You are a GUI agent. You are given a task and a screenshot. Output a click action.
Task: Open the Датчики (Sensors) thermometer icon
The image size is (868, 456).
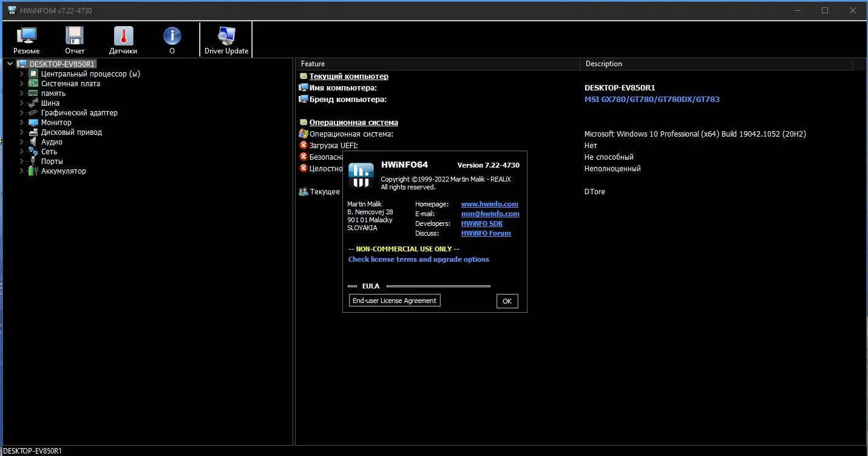point(123,38)
